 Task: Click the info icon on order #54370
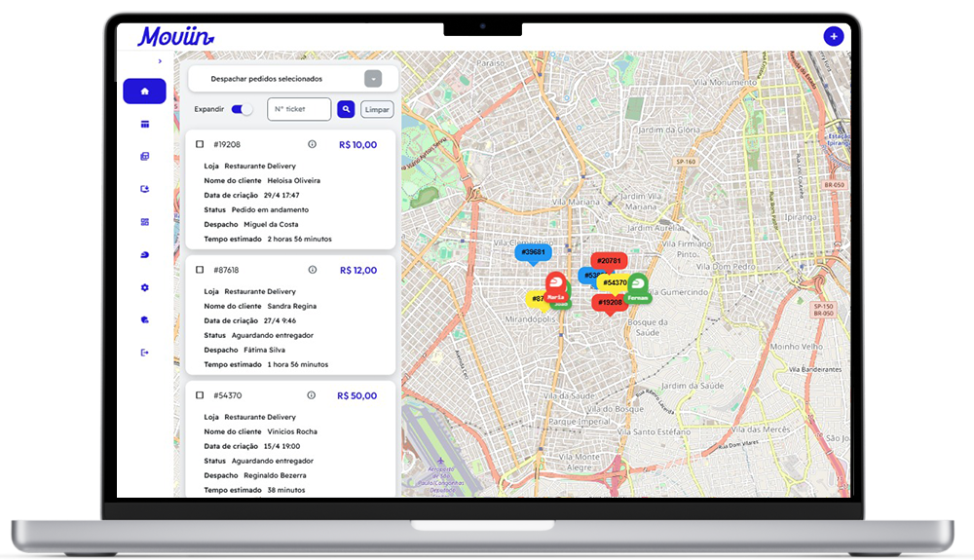[x=312, y=395]
